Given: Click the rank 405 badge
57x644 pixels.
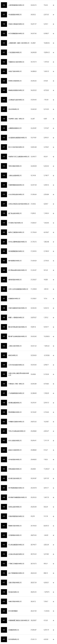Looking at the screenshot, I should 4,469.
